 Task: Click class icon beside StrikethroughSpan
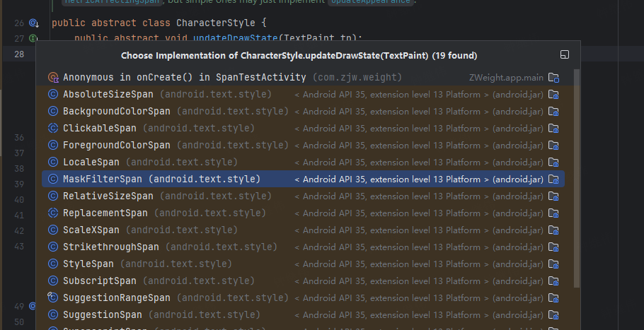coord(53,247)
